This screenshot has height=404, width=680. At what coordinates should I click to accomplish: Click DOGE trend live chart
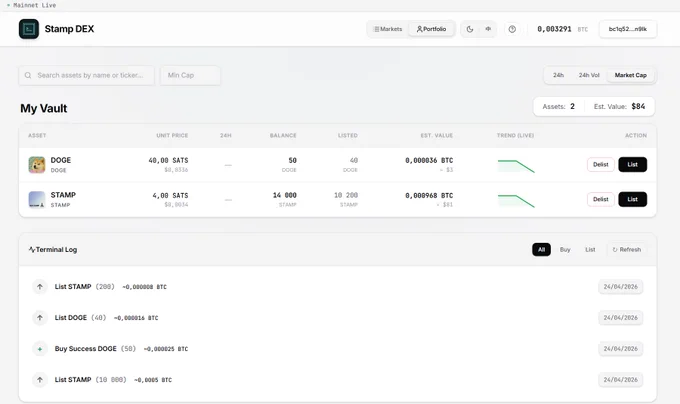tap(516, 166)
